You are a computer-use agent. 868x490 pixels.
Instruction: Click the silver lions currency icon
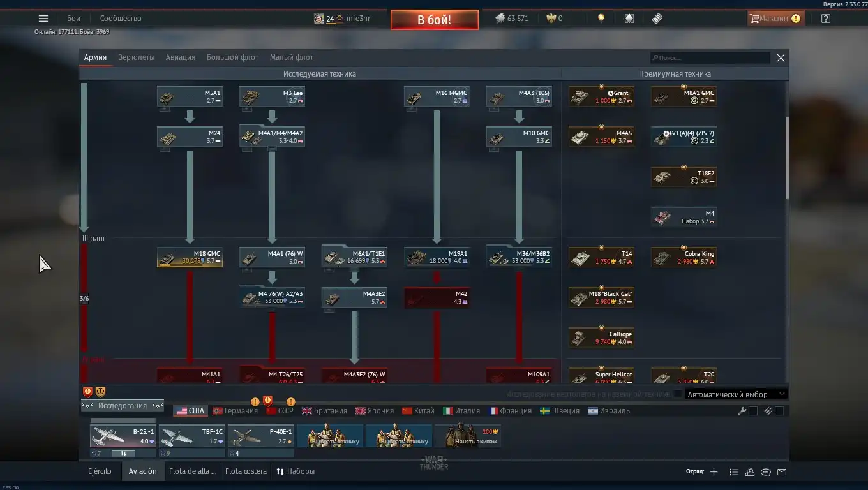(500, 19)
